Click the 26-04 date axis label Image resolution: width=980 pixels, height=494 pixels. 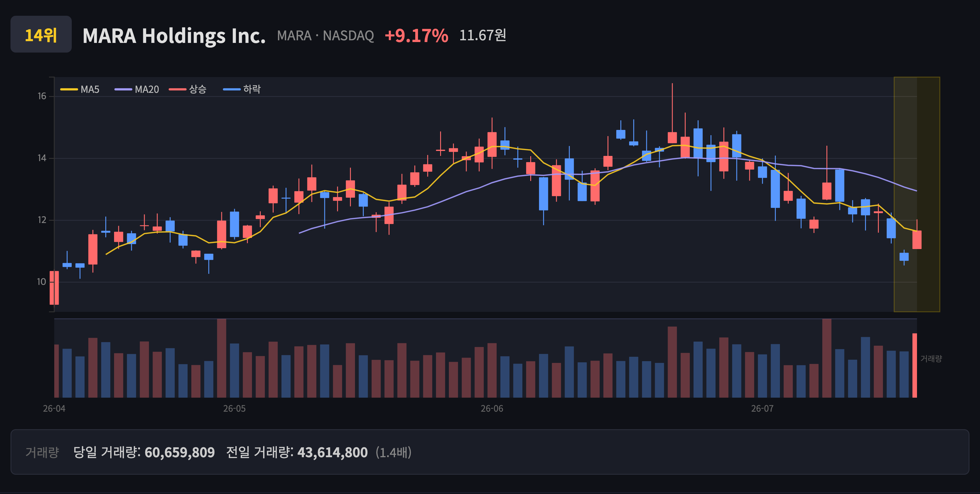point(54,408)
